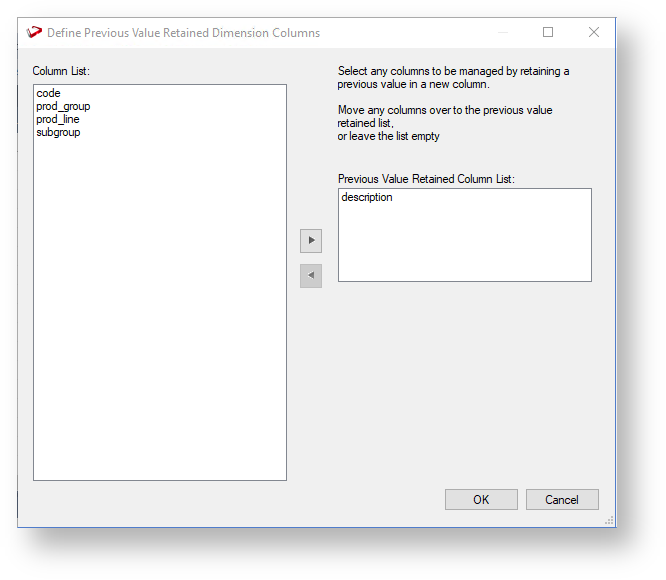Click the dialog title bar text
666x580 pixels.
tap(184, 33)
